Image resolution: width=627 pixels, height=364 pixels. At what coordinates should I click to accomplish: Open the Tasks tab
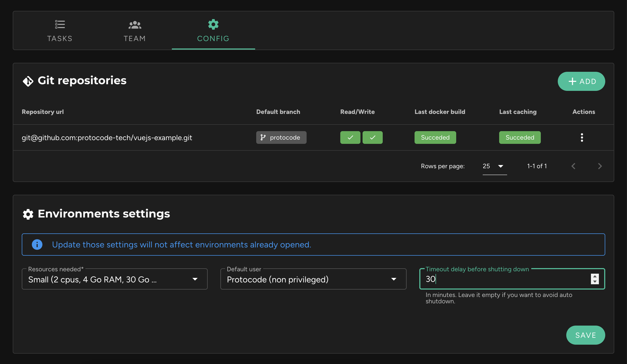[60, 31]
